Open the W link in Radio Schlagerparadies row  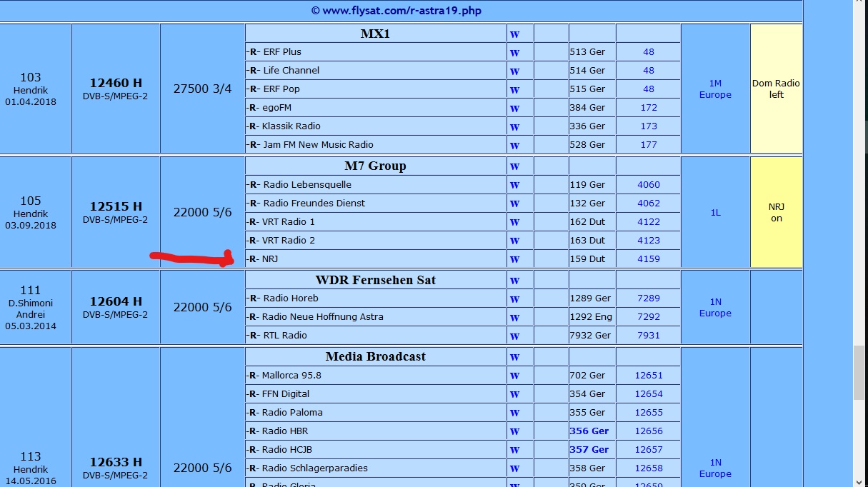(x=514, y=468)
